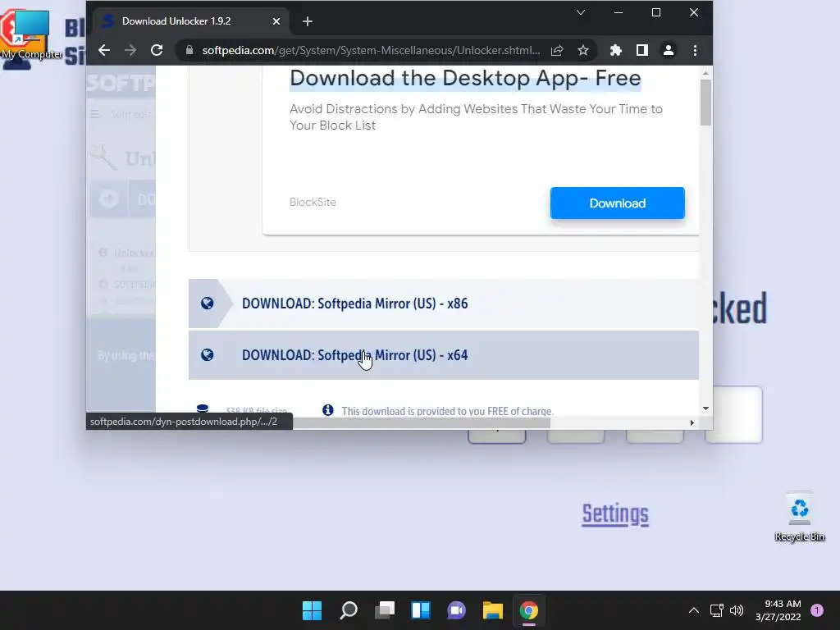Share this page via the share icon
Viewport: 840px width, 630px height.
pyautogui.click(x=557, y=50)
